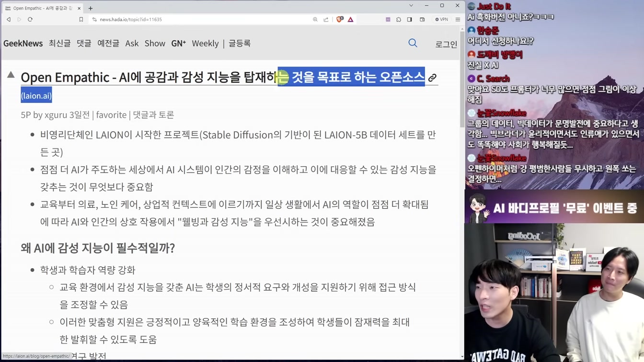Screen dimensions: 644x362
Task: Toggle the VPN button
Action: tap(441, 20)
